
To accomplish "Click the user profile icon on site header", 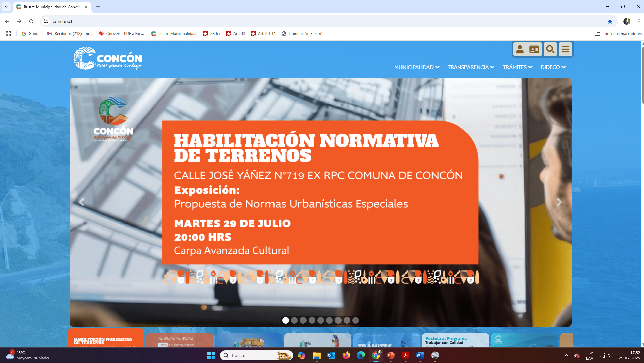I will (x=520, y=49).
